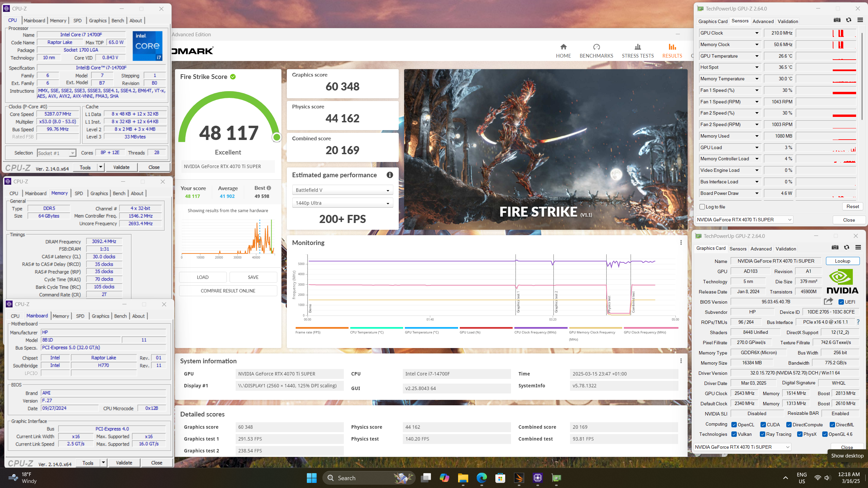Open About tab in CPU-Z CPU window
The width and height of the screenshot is (868, 488).
[136, 20]
